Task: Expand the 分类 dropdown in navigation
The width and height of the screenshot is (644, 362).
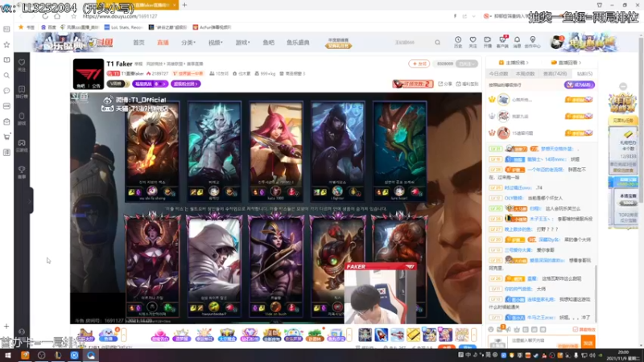Action: tap(188, 43)
